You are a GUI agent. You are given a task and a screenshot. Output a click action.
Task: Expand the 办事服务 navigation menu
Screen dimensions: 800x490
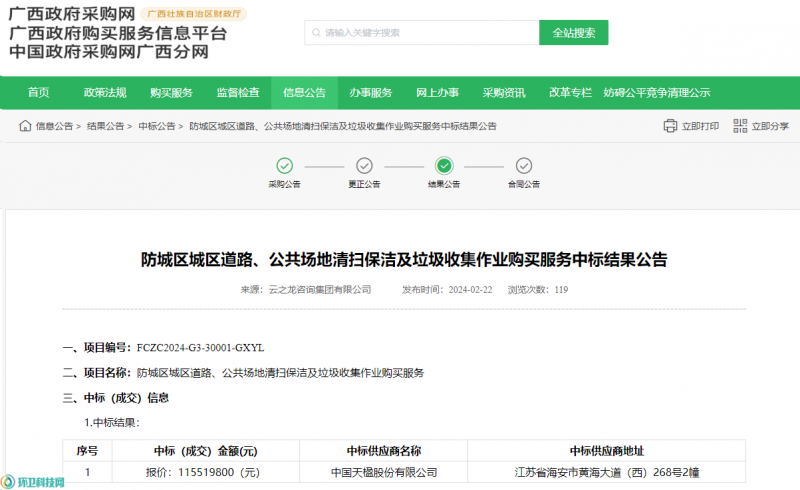click(x=370, y=93)
